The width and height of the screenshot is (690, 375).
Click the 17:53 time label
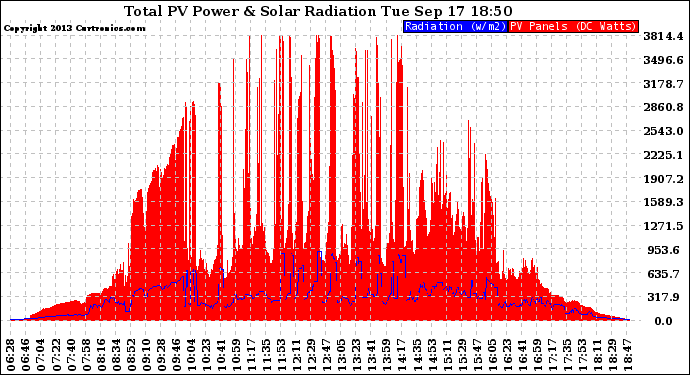[x=582, y=355]
